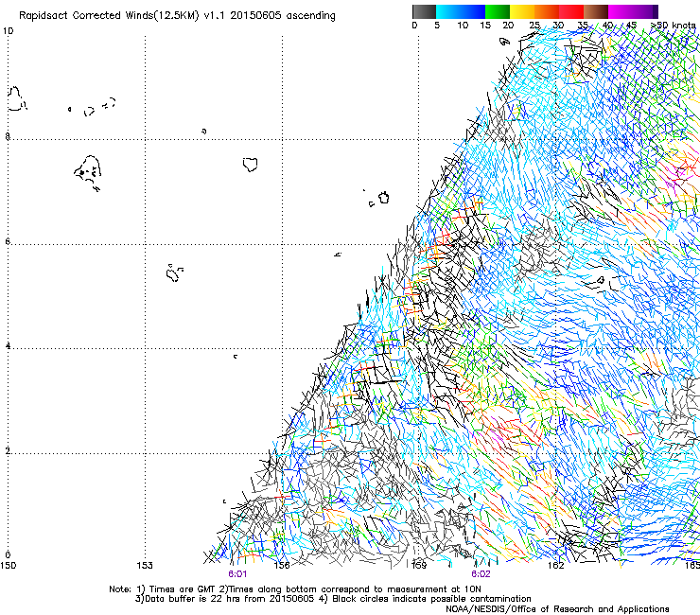The width and height of the screenshot is (700, 615).
Task: Click the cyan-blue 5-15 knots color swatch
Action: (461, 11)
